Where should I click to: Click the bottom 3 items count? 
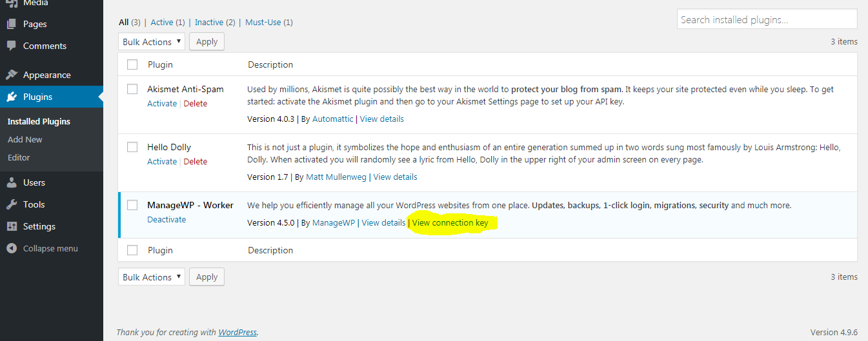(x=844, y=277)
